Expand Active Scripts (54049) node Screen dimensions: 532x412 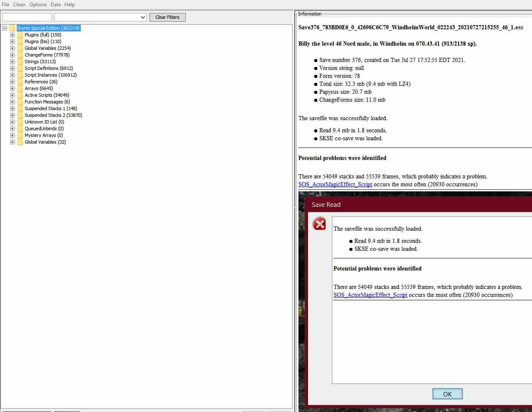pyautogui.click(x=12, y=95)
